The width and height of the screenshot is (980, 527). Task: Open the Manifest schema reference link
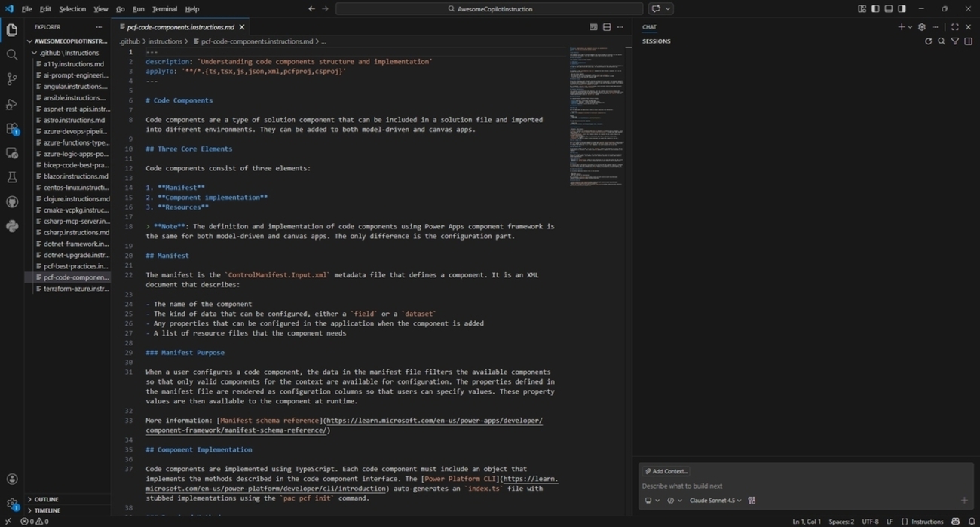click(269, 421)
